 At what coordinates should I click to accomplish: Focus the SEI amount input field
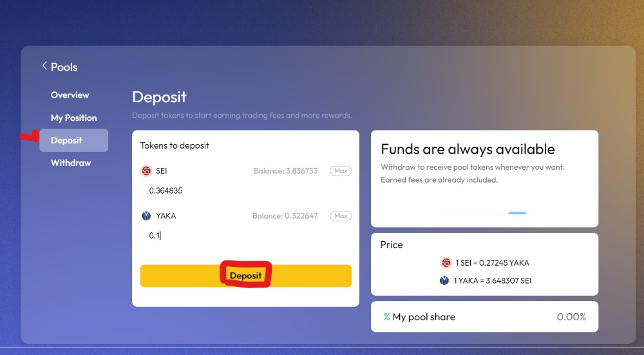point(245,191)
